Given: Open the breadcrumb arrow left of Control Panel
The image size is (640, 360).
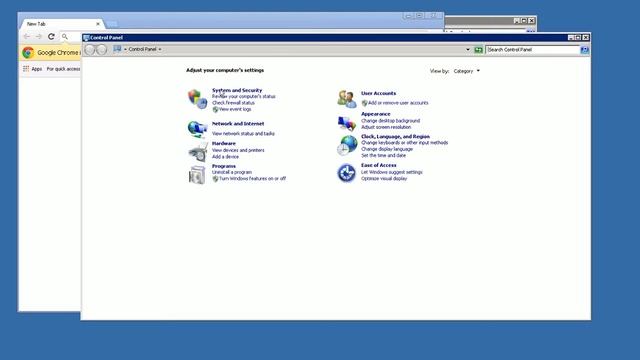Looking at the screenshot, I should (125, 49).
